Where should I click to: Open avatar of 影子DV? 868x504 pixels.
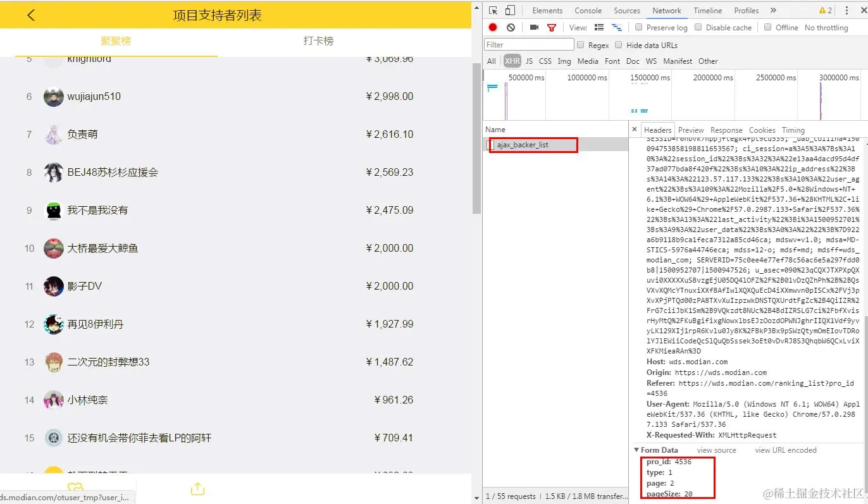(54, 286)
